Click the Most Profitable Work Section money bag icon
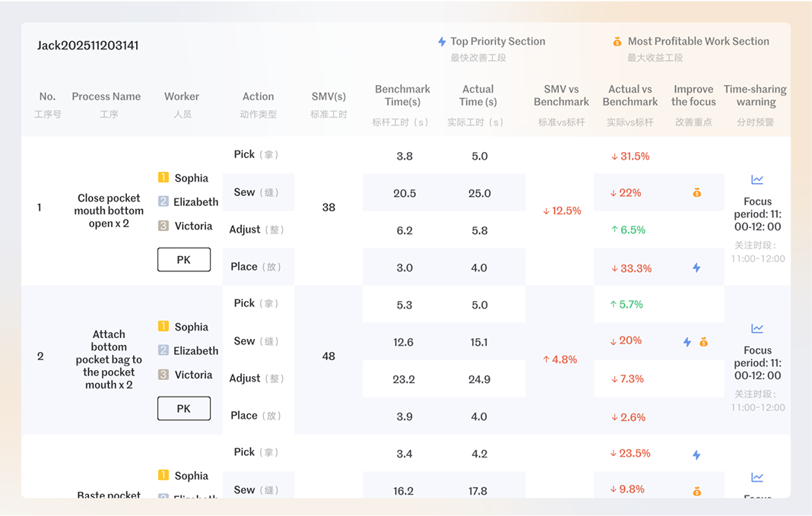The height and width of the screenshot is (516, 812). (x=617, y=42)
